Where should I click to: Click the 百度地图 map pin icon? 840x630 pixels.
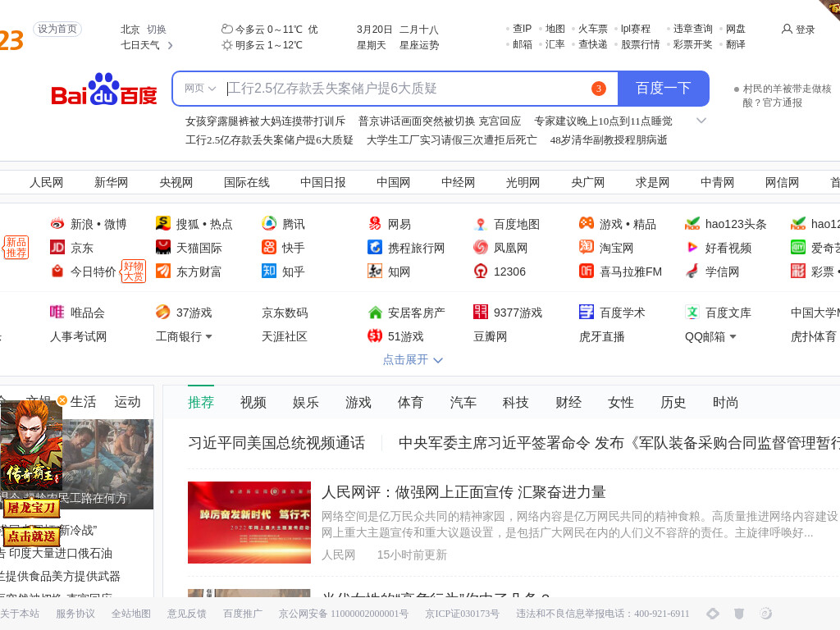481,223
